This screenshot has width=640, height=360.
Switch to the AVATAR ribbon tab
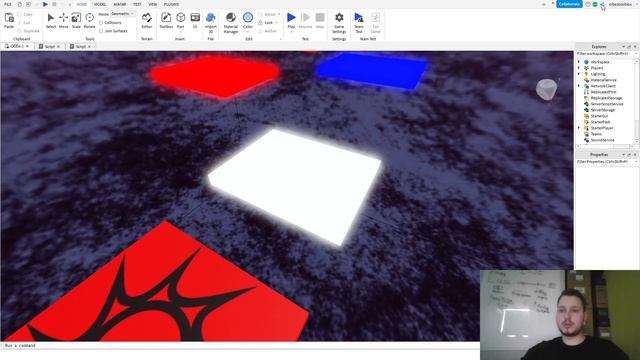[120, 4]
